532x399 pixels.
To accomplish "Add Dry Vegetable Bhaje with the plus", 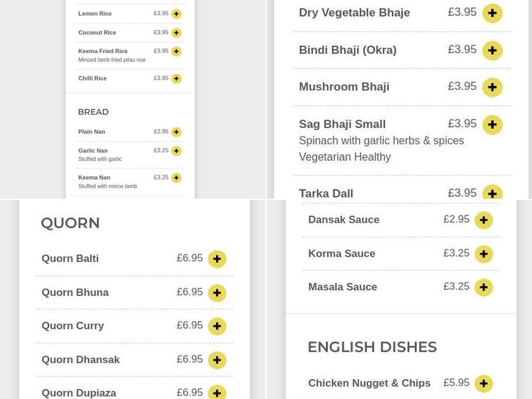I will click(492, 13).
